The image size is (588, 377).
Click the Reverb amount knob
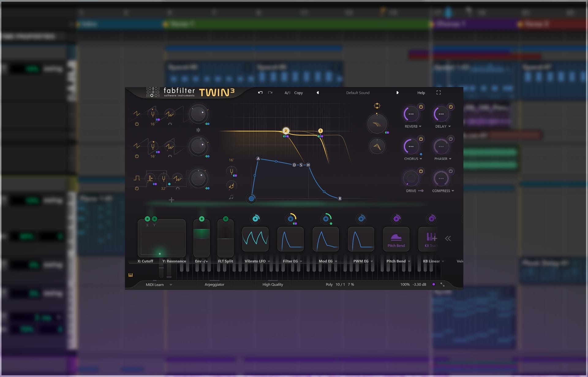coord(411,114)
